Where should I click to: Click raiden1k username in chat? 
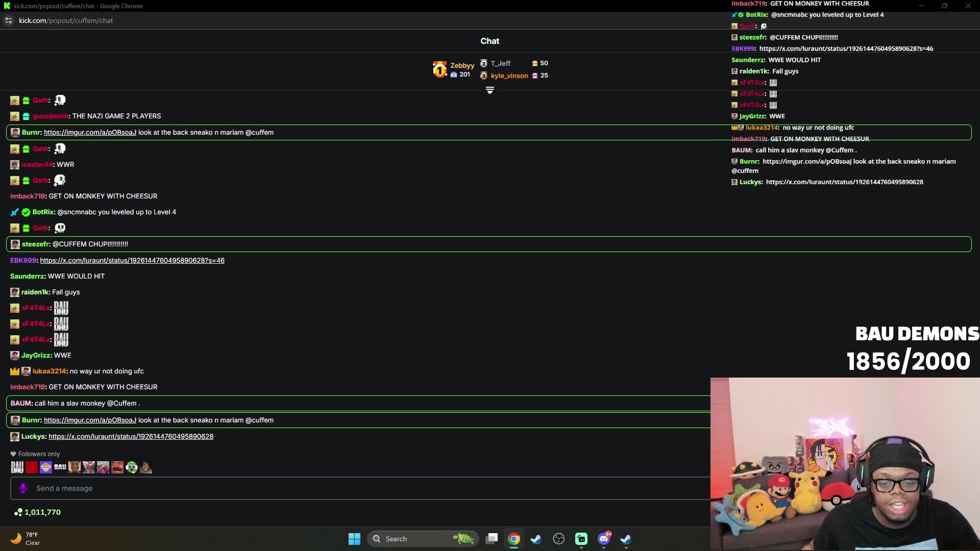pyautogui.click(x=35, y=292)
